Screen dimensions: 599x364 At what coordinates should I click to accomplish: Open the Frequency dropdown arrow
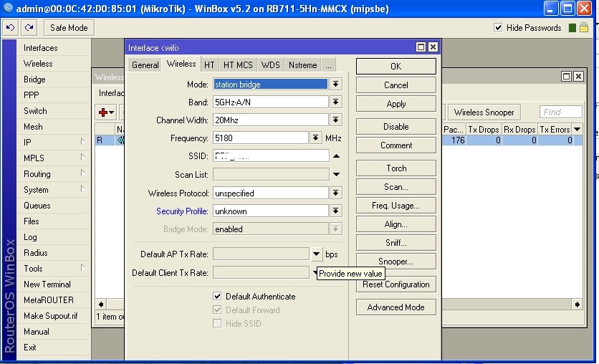tap(315, 138)
